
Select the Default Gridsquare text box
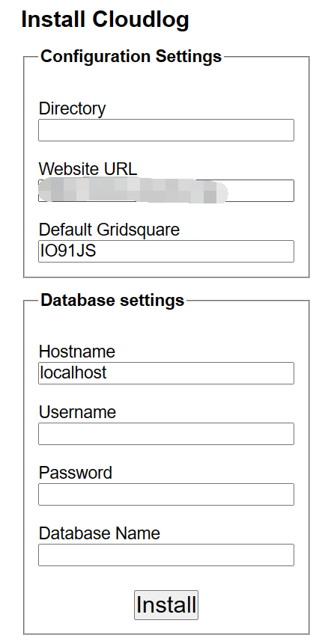click(166, 251)
